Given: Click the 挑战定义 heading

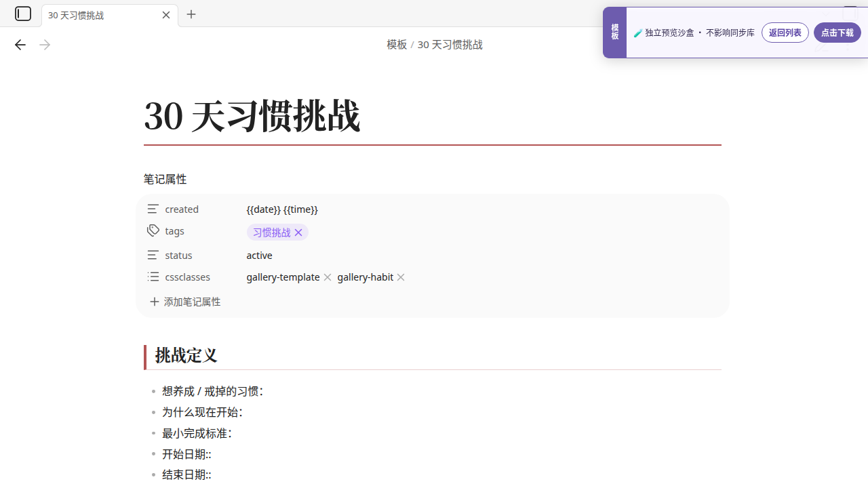Looking at the screenshot, I should (x=186, y=355).
